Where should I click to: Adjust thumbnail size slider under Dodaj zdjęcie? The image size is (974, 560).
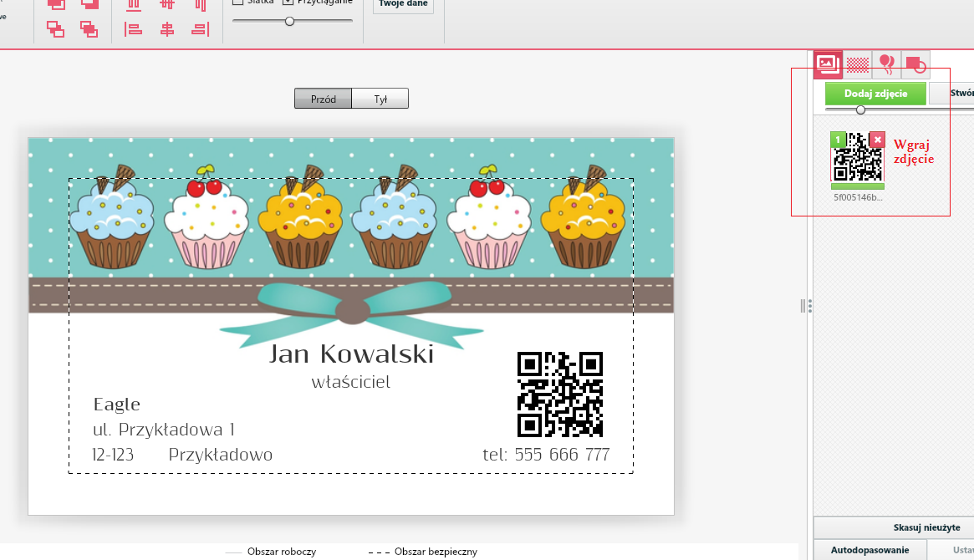click(x=860, y=109)
